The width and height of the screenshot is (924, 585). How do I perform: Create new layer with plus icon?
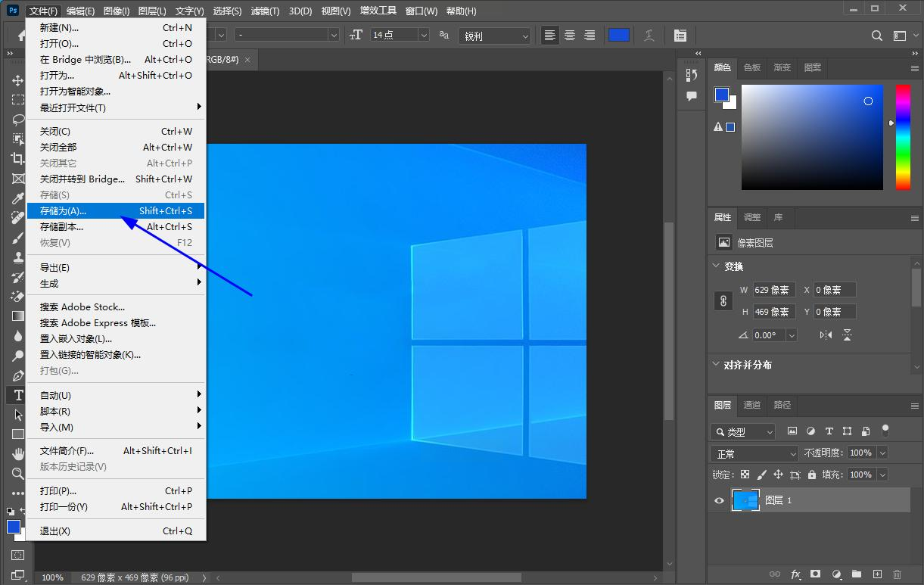tap(877, 574)
